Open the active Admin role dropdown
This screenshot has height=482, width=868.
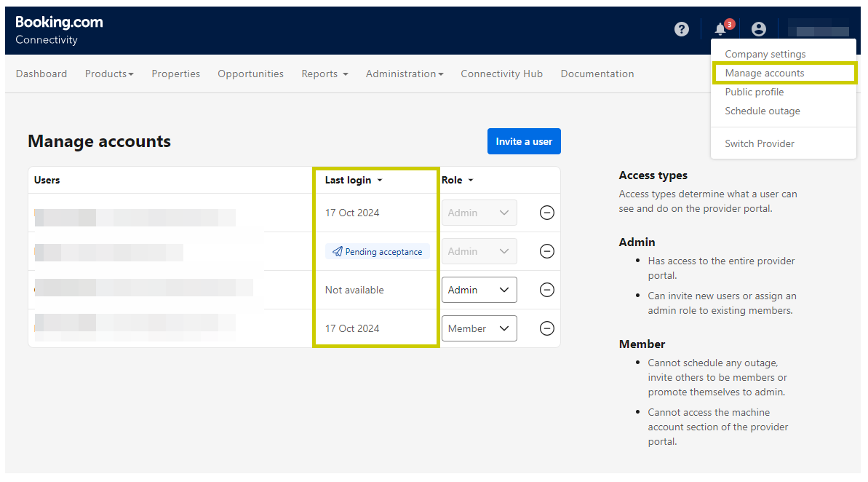point(479,290)
